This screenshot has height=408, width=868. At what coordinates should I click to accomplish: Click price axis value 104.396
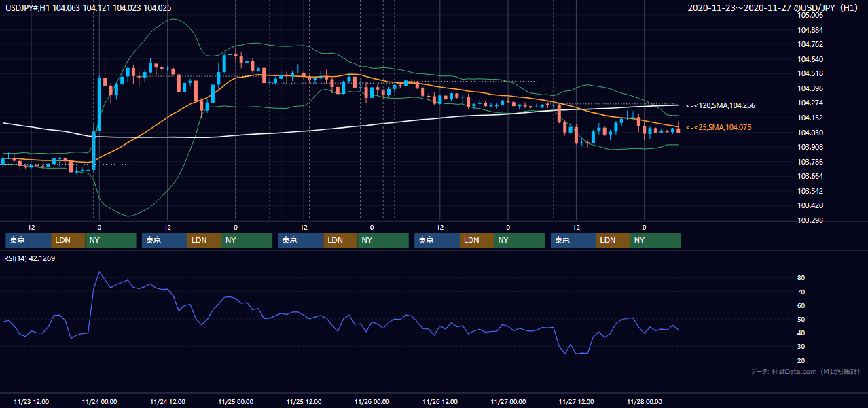click(x=810, y=88)
